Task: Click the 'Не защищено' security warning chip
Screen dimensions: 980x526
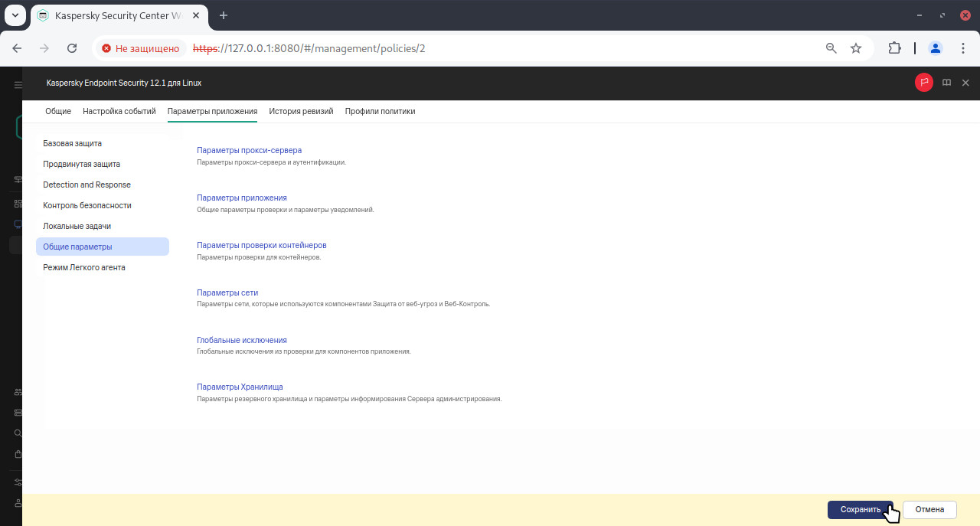Action: [x=141, y=48]
